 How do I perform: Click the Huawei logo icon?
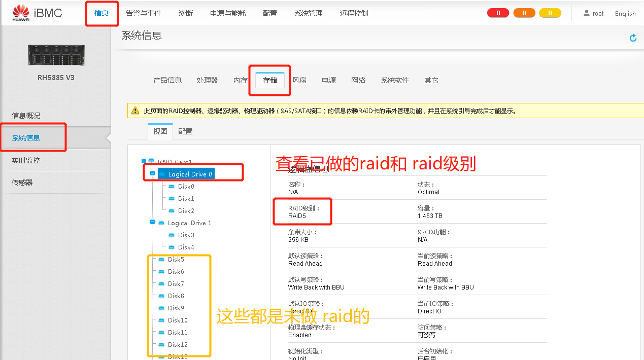tap(21, 13)
